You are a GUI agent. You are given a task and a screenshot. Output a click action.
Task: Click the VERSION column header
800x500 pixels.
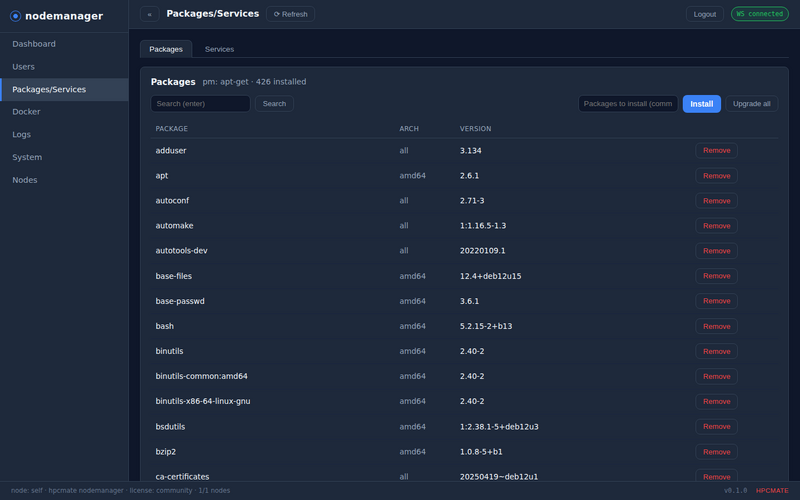click(476, 129)
